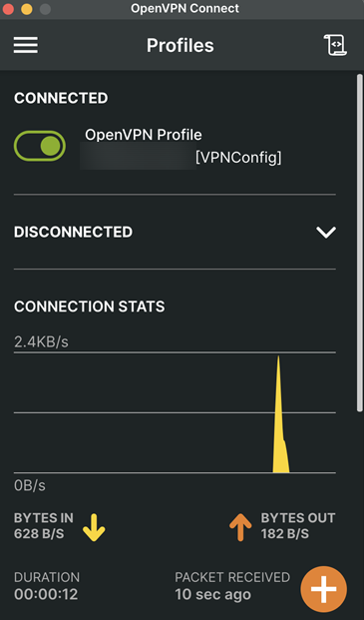Select the OpenVPN Profile entry name
Viewport: 364px width, 620px height.
click(x=144, y=135)
